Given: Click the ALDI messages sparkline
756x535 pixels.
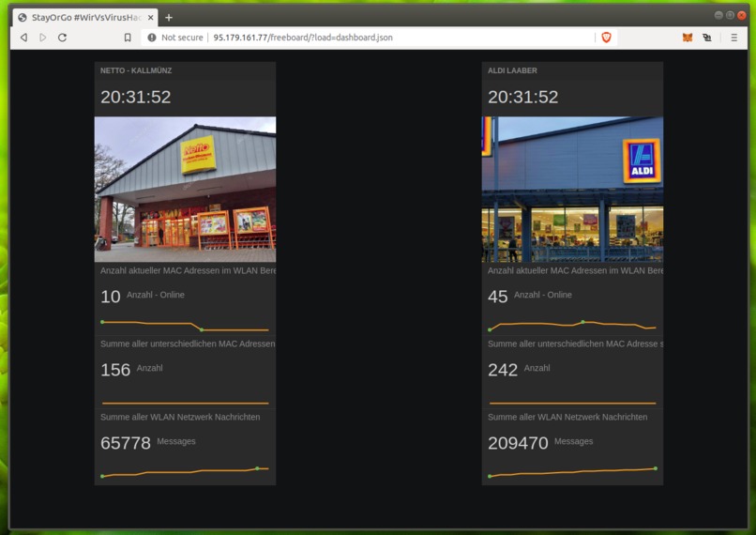Looking at the screenshot, I should coord(572,472).
